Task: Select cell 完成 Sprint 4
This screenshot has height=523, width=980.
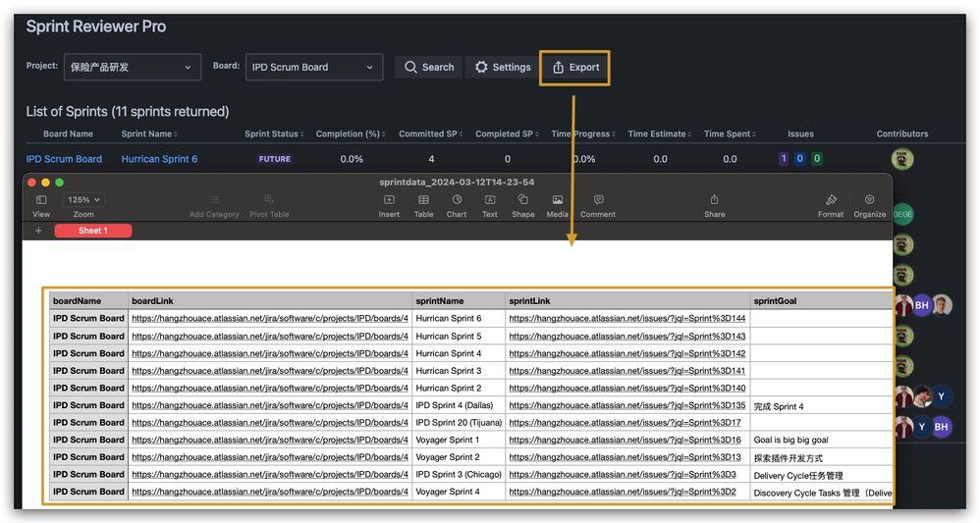Action: point(821,406)
